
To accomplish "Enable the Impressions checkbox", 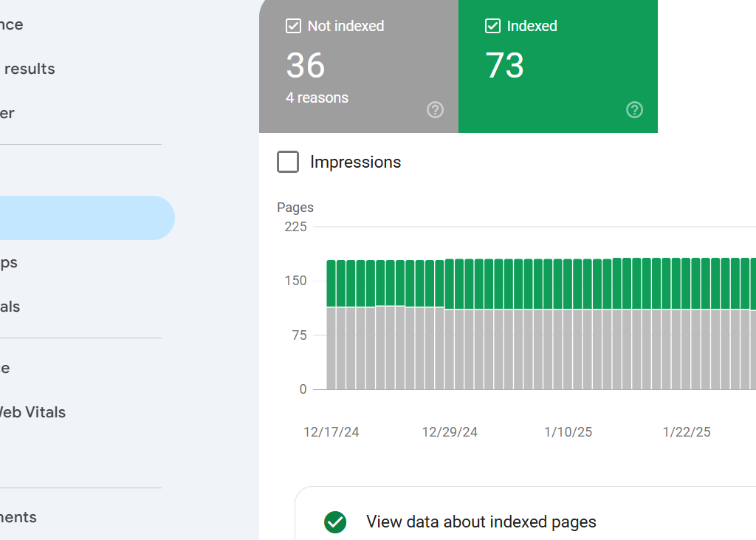I will tap(288, 162).
